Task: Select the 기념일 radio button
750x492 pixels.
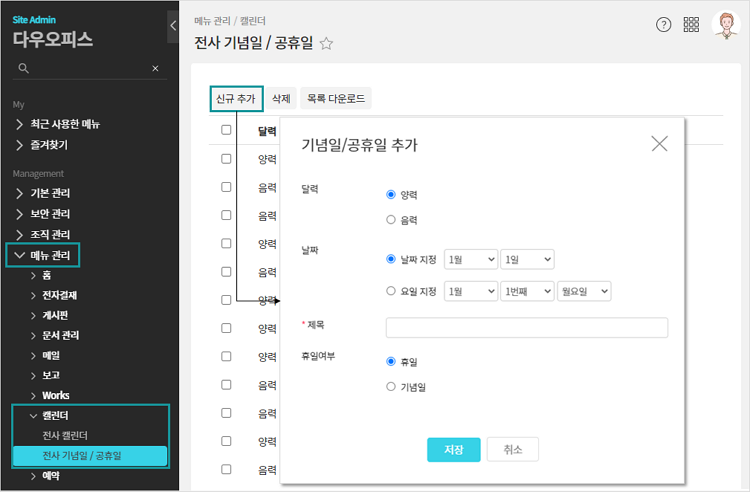Action: 391,386
